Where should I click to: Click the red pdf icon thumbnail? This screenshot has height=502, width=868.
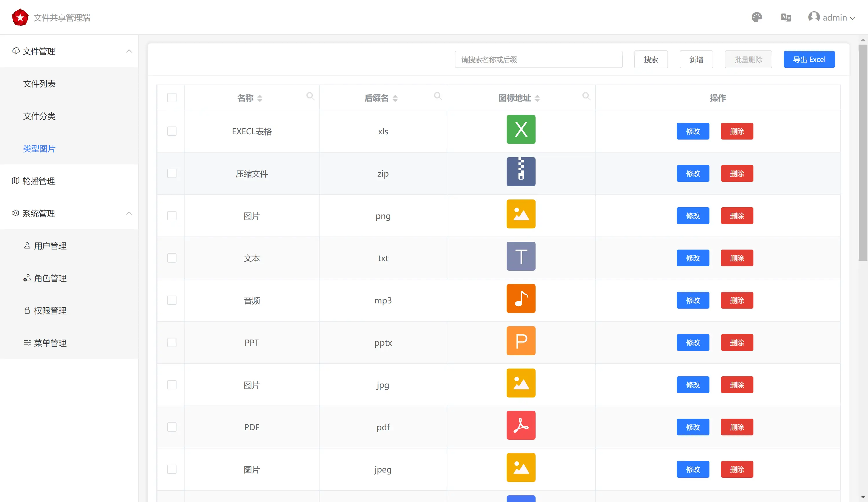tap(521, 426)
